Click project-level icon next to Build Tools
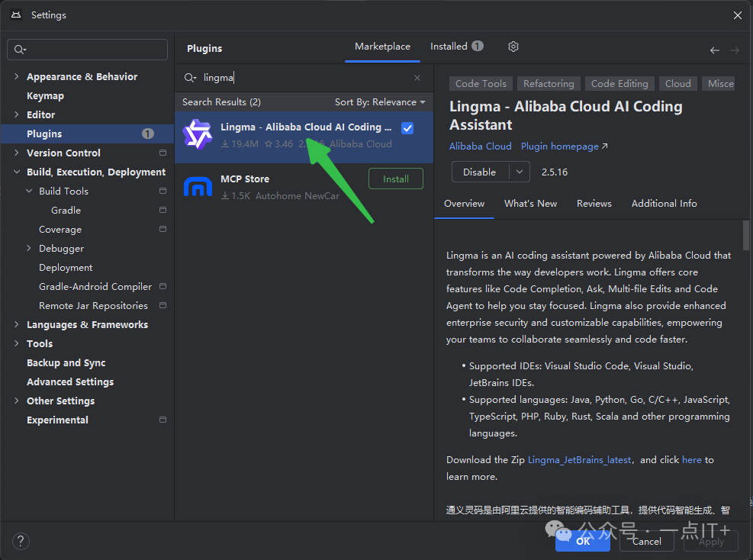This screenshot has height=560, width=753. (x=163, y=191)
